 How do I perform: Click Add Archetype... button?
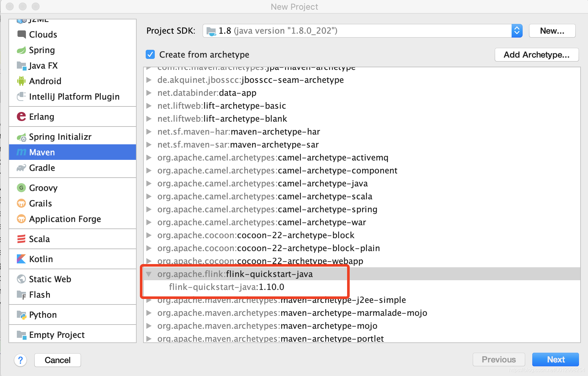(x=537, y=55)
